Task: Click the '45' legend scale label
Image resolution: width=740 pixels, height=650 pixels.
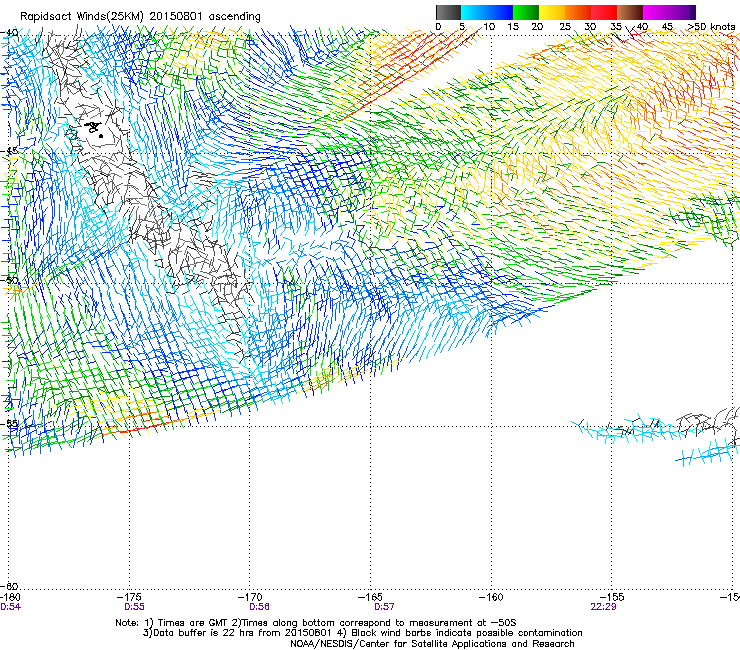Action: point(667,27)
